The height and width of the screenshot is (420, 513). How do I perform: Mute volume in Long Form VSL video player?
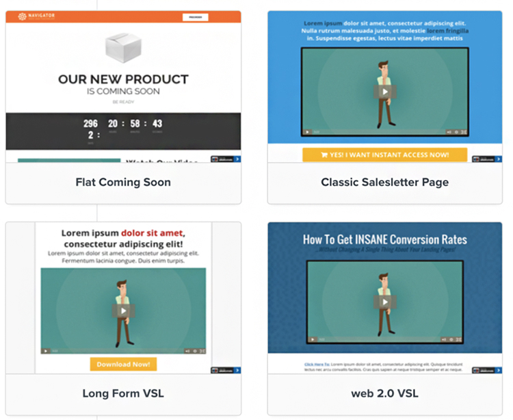tap(187, 350)
